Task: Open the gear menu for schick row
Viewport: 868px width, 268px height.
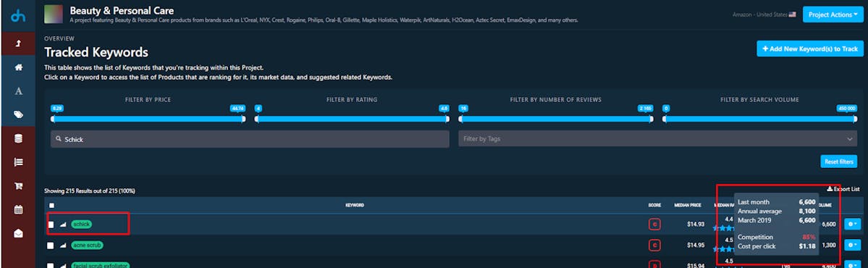Action: coord(853,225)
